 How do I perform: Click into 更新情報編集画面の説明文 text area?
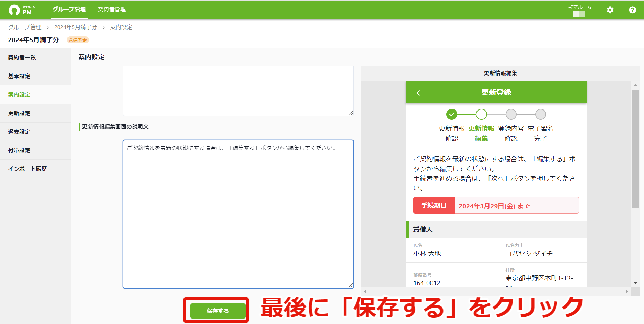point(238,214)
